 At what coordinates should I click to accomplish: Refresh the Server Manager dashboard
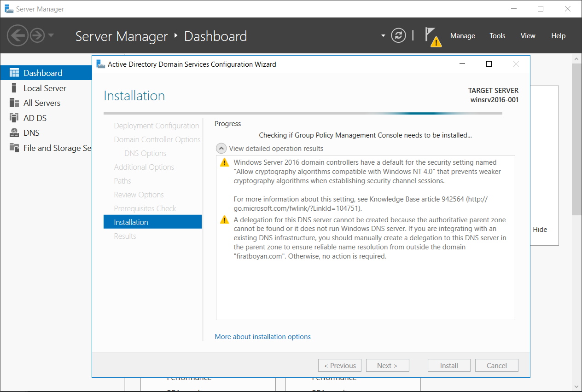point(399,35)
